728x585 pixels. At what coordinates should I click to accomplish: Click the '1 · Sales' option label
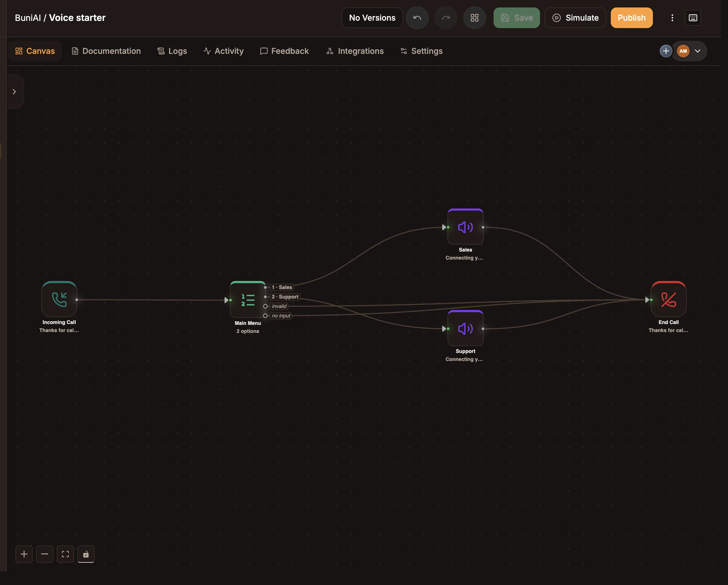tap(282, 287)
